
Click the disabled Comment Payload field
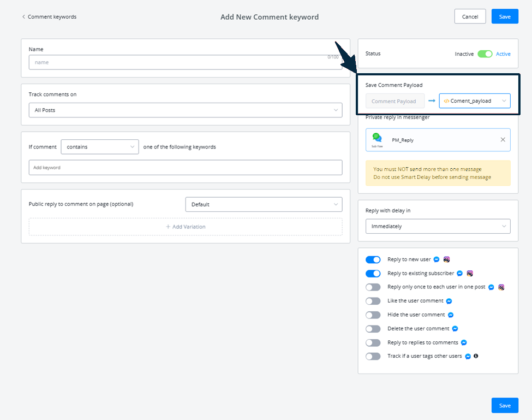coord(394,101)
